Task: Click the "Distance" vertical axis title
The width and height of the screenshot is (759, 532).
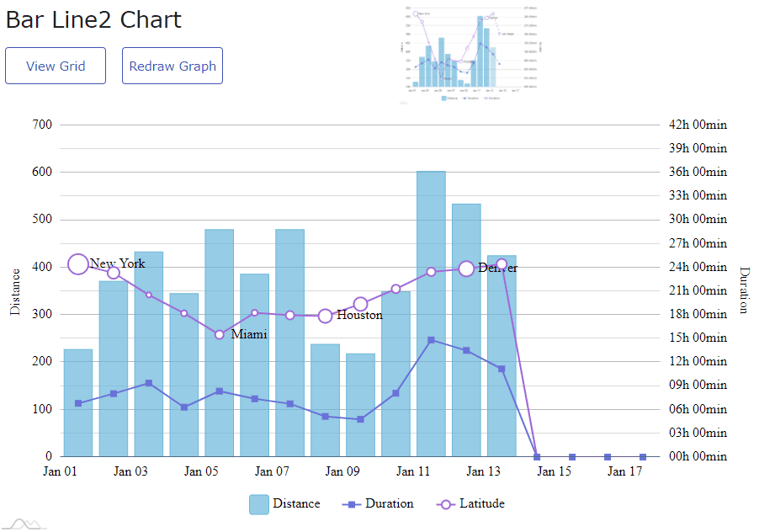Action: point(15,292)
